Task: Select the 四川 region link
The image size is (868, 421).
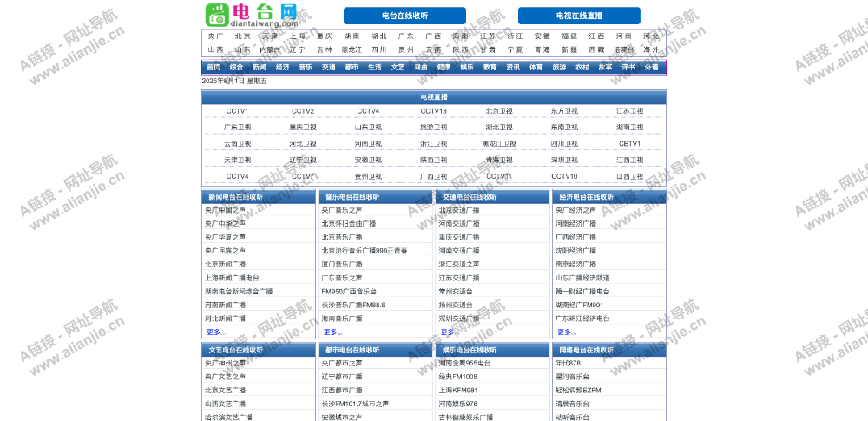Action: 378,49
